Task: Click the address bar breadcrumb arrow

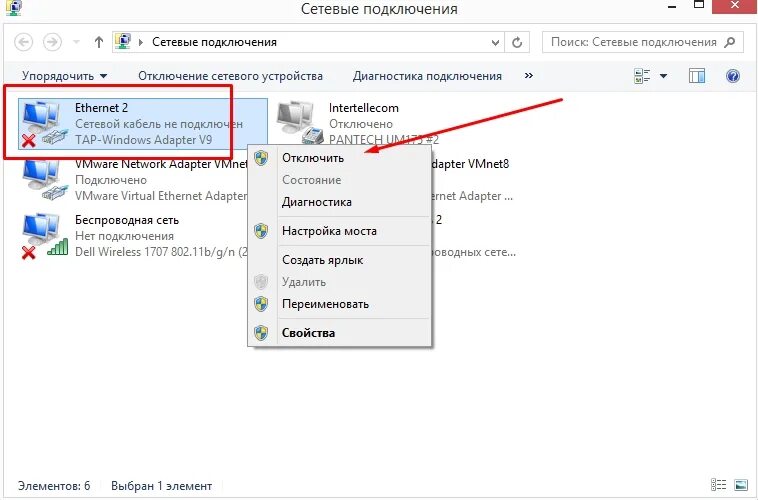Action: click(x=141, y=43)
